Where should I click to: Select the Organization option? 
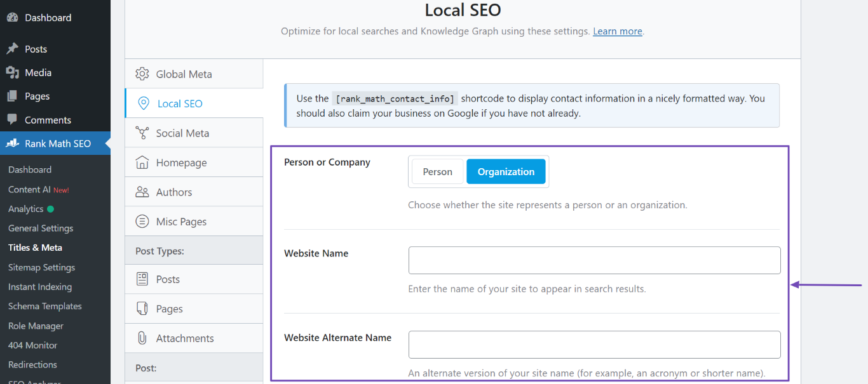[506, 172]
